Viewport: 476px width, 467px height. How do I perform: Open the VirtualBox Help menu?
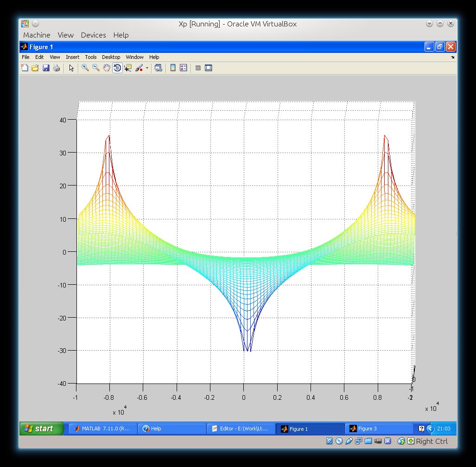coord(121,35)
